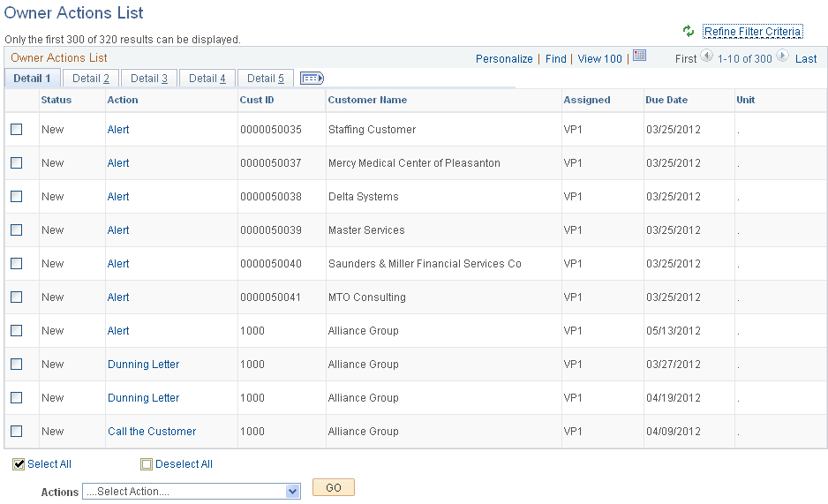Switch to the Detail 2 tab
Image resolution: width=828 pixels, height=504 pixels.
pyautogui.click(x=91, y=78)
